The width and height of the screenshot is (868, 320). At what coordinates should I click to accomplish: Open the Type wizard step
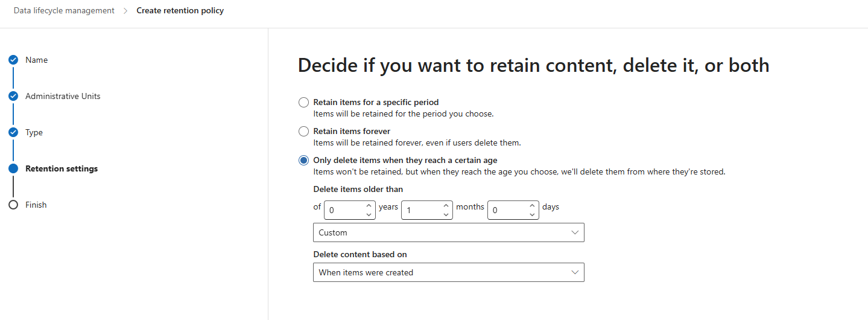click(34, 132)
